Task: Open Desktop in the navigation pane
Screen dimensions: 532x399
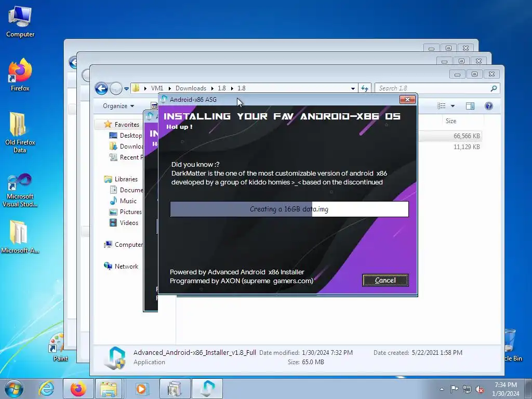Action: [130, 136]
